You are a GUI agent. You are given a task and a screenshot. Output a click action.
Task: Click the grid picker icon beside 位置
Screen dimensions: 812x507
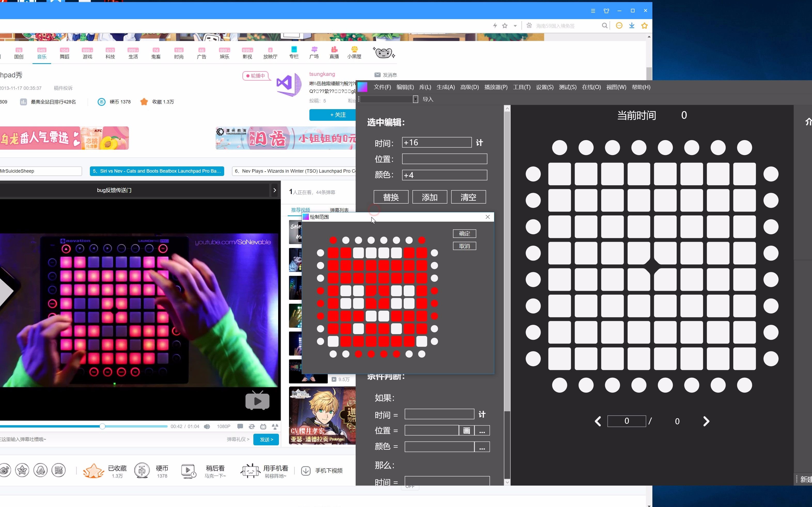[x=466, y=431]
